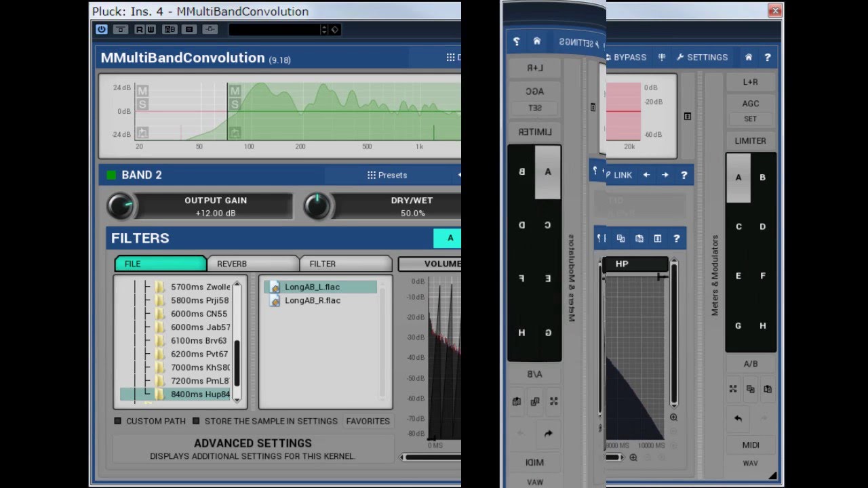The image size is (868, 488).
Task: Open the unmirrored MIDI settings button
Action: (751, 445)
